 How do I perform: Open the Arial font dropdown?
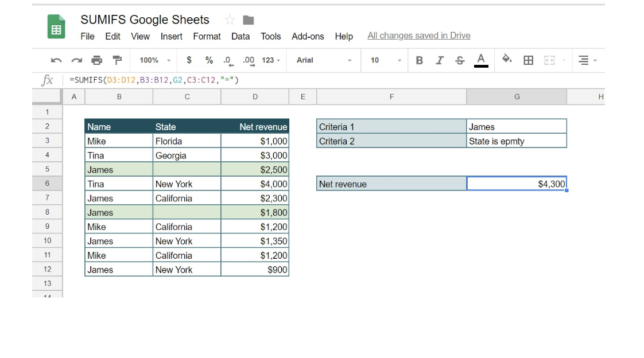[x=324, y=60]
